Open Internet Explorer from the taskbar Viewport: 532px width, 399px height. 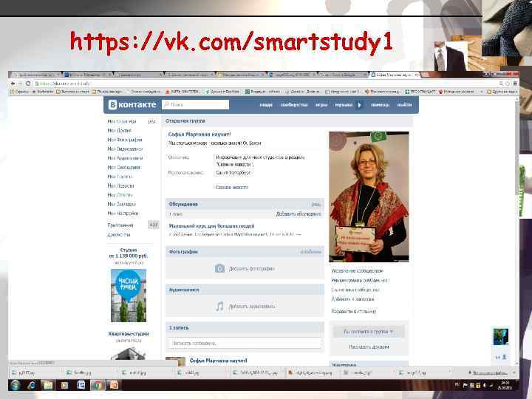32,385
